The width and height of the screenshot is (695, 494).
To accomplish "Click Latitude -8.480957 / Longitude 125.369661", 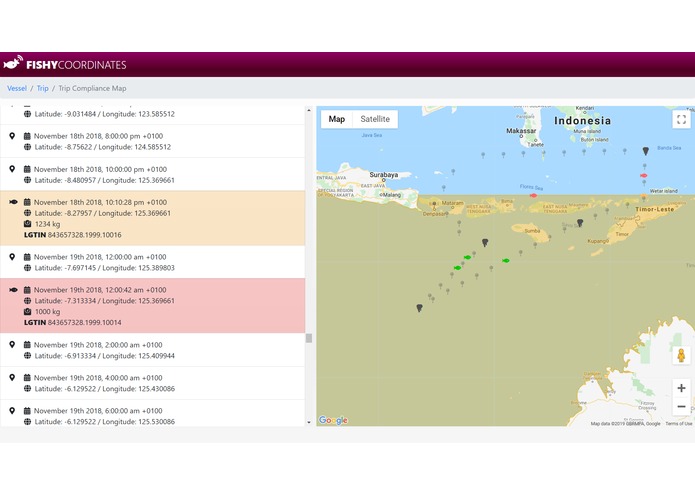I will [x=105, y=180].
